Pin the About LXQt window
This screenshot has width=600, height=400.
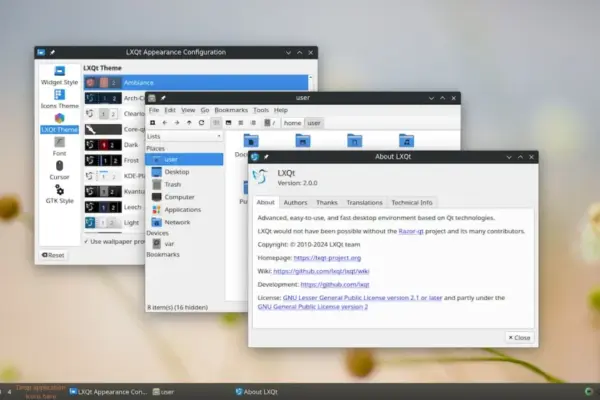click(x=266, y=157)
